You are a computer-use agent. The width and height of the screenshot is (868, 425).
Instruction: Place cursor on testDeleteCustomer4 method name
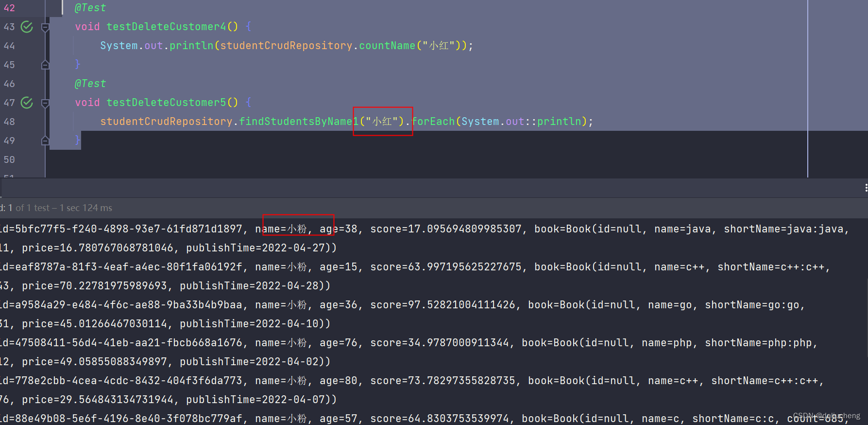click(x=166, y=27)
